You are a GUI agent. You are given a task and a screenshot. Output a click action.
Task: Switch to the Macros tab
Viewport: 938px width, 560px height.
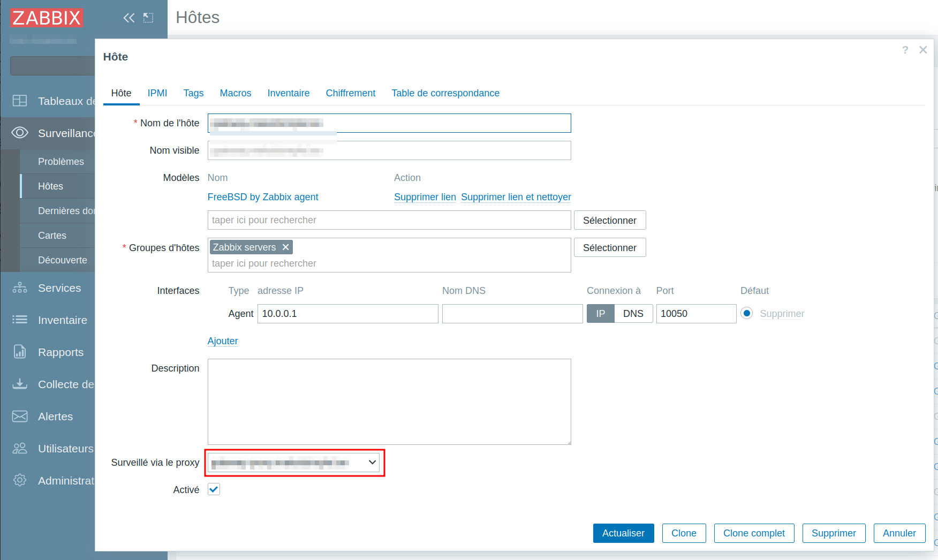pyautogui.click(x=235, y=93)
